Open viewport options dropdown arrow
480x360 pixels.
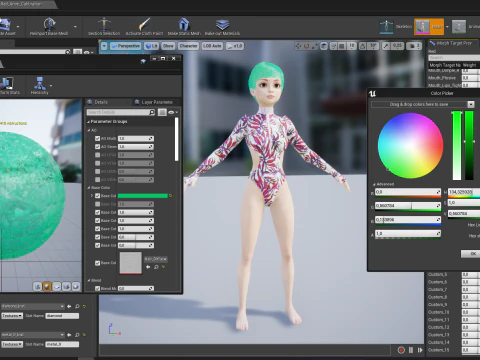(x=104, y=46)
